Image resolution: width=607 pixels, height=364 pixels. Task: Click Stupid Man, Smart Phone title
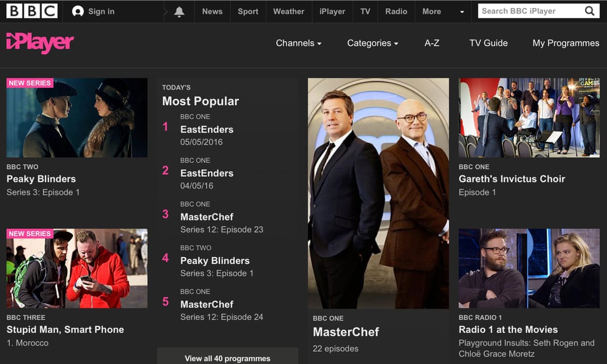[x=65, y=330]
